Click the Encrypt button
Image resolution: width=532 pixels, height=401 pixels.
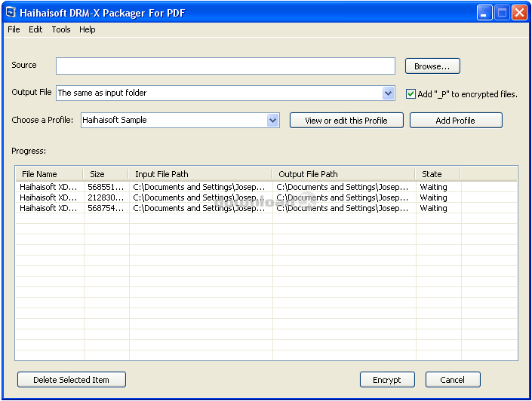[387, 380]
